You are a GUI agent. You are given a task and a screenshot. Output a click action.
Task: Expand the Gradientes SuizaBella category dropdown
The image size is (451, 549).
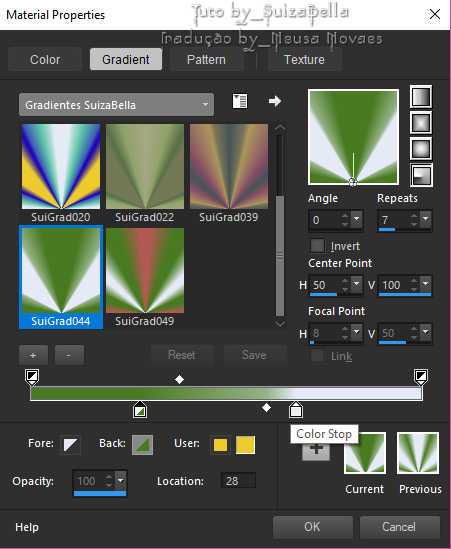116,105
